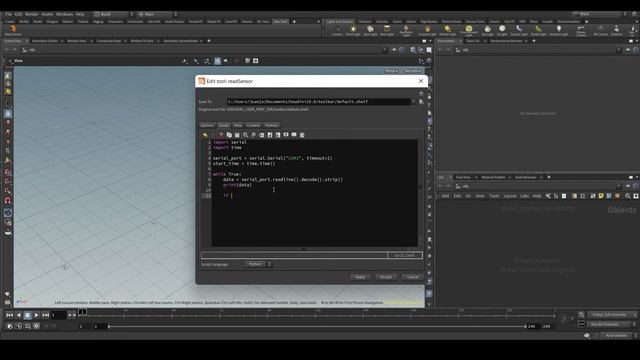640x360 pixels.
Task: Click the find magnifier icon in script editor
Action: click(x=245, y=135)
